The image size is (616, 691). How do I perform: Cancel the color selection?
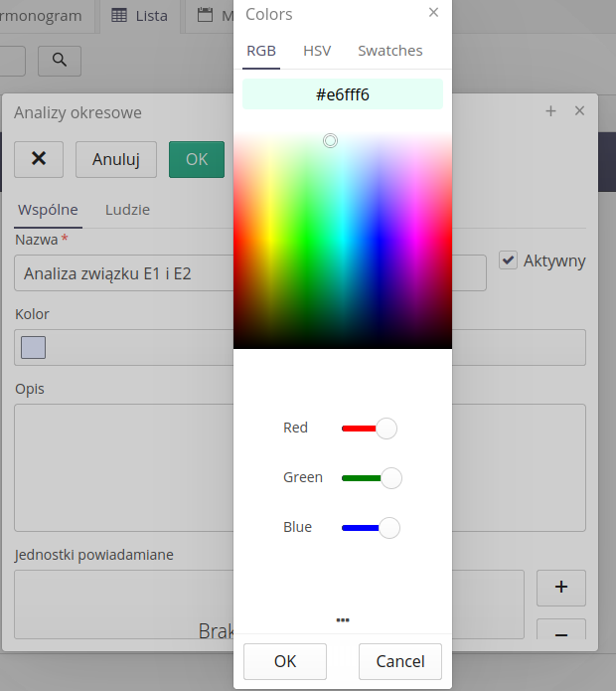[x=400, y=661]
